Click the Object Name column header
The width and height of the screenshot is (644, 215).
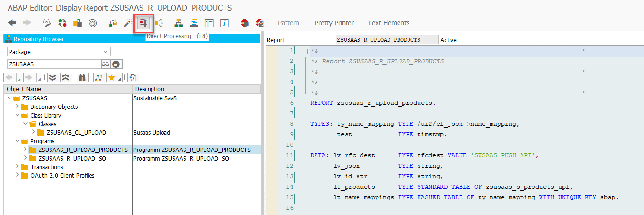68,89
